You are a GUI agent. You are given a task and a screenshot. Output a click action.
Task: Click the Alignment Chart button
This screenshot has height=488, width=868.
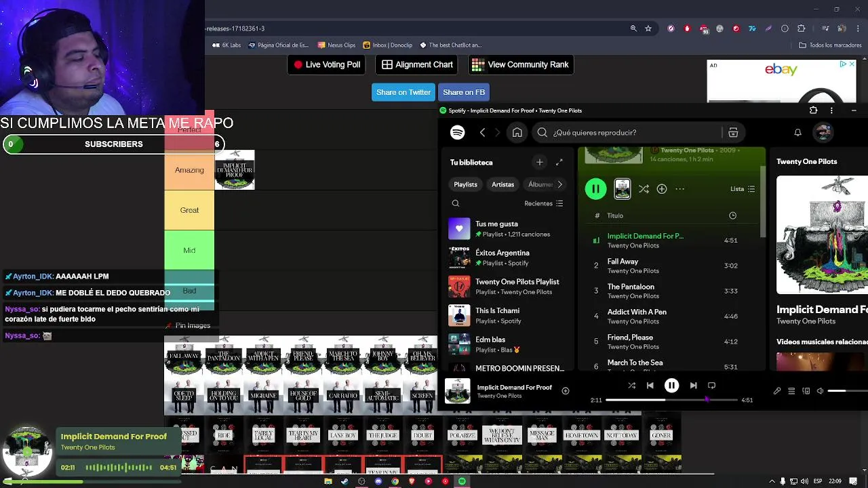[417, 64]
